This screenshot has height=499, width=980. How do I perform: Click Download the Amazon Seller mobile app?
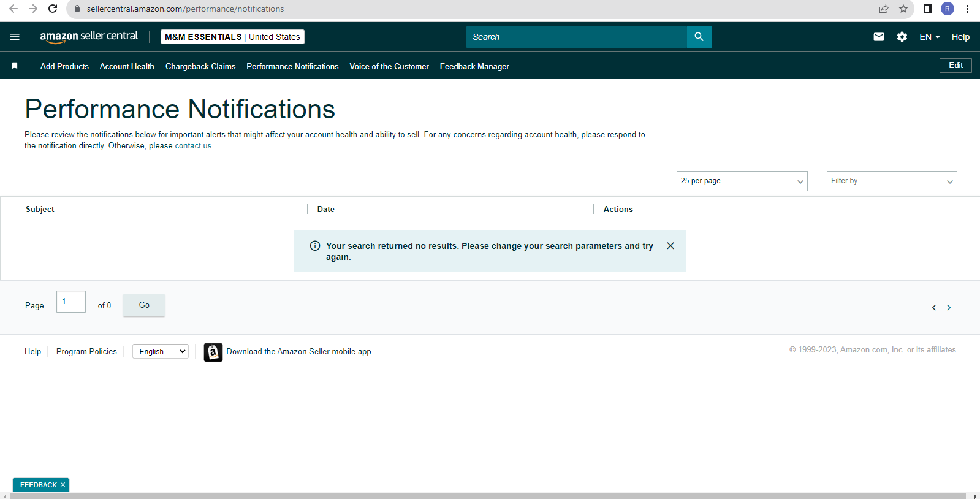point(298,351)
